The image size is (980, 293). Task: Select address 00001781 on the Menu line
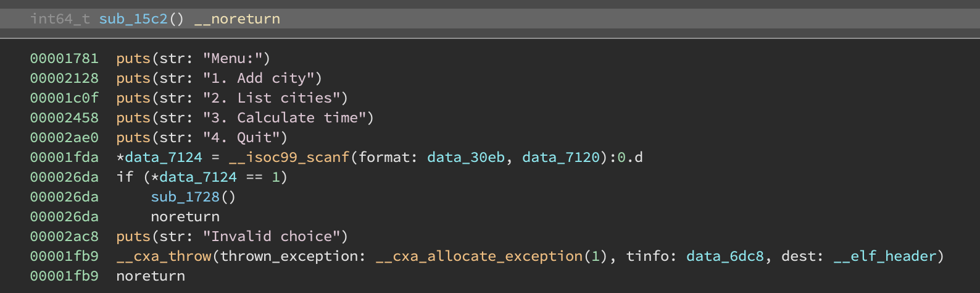(x=64, y=59)
